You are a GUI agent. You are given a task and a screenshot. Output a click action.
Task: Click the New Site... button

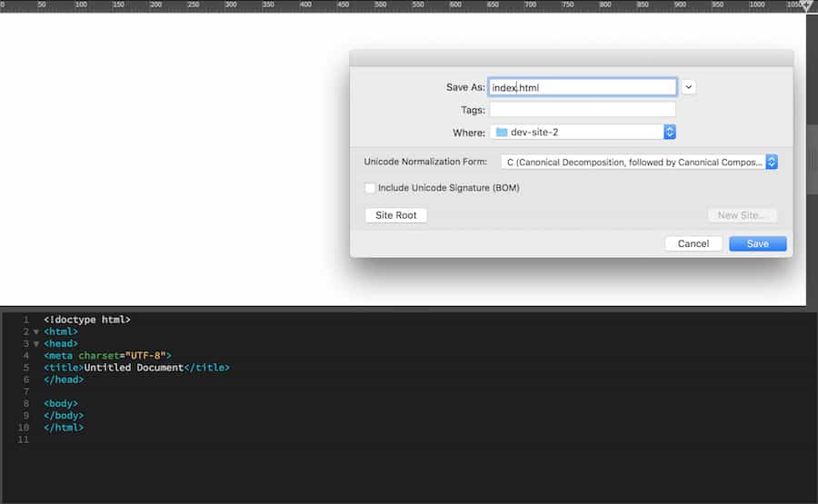pyautogui.click(x=742, y=215)
